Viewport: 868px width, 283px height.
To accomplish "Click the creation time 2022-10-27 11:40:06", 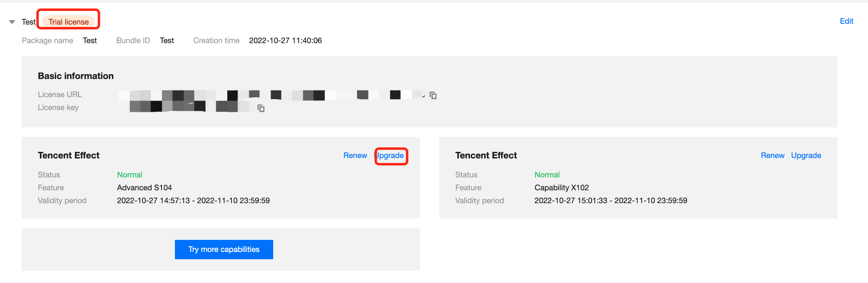I will point(285,41).
